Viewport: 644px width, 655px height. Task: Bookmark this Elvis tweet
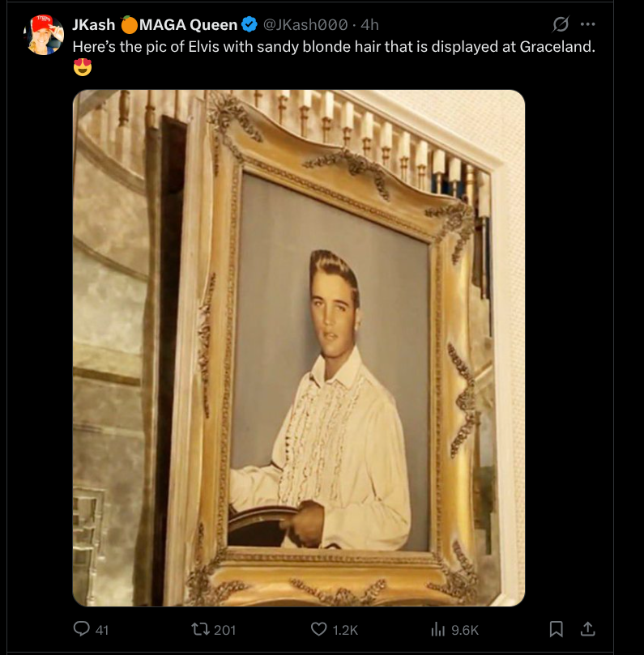(557, 628)
